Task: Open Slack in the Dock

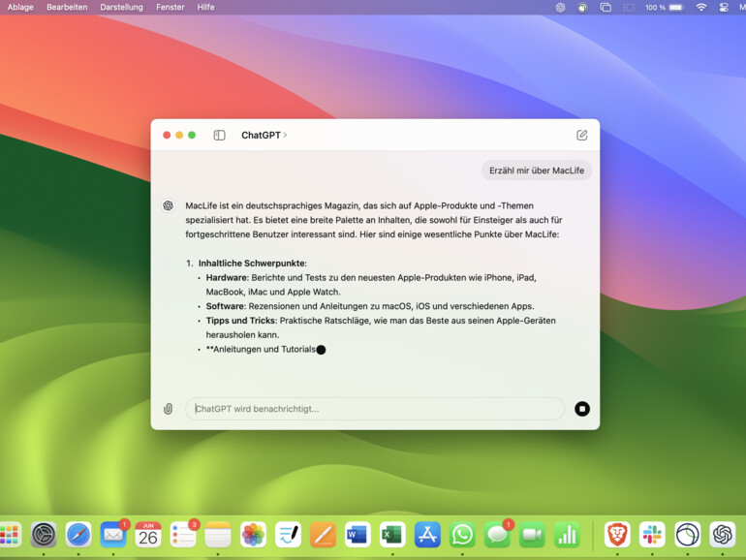Action: (652, 534)
